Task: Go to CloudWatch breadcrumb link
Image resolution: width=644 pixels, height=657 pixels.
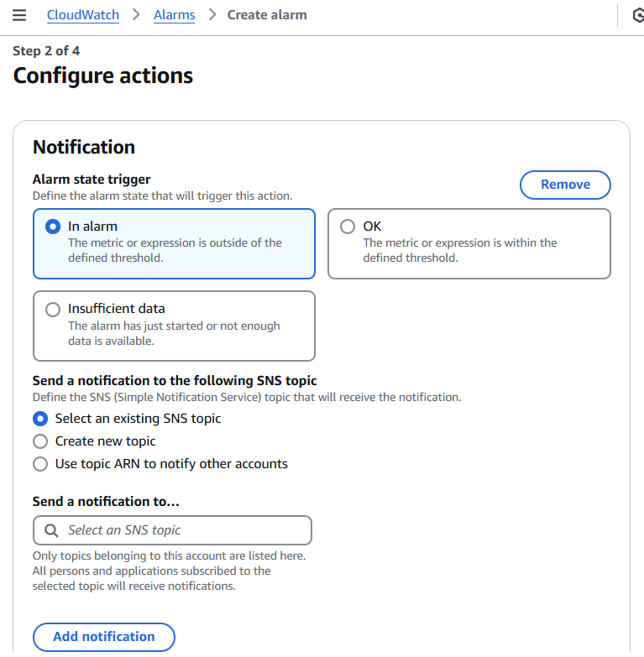Action: (x=83, y=15)
